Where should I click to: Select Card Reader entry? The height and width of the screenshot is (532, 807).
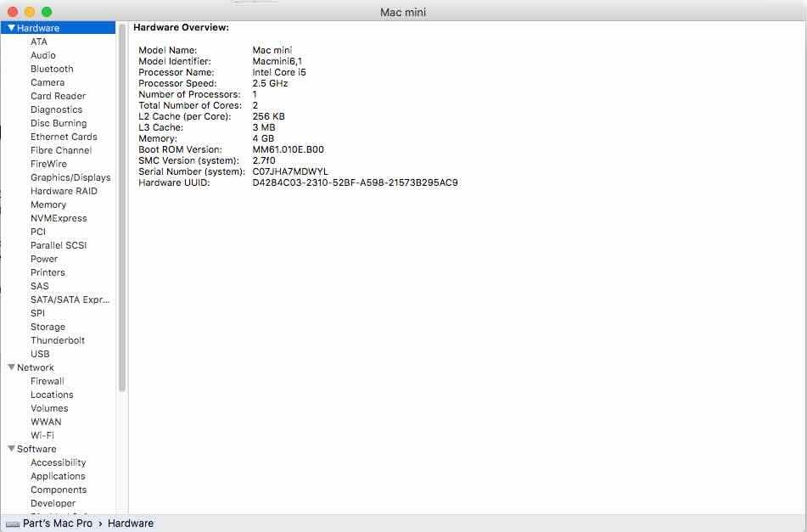click(59, 96)
